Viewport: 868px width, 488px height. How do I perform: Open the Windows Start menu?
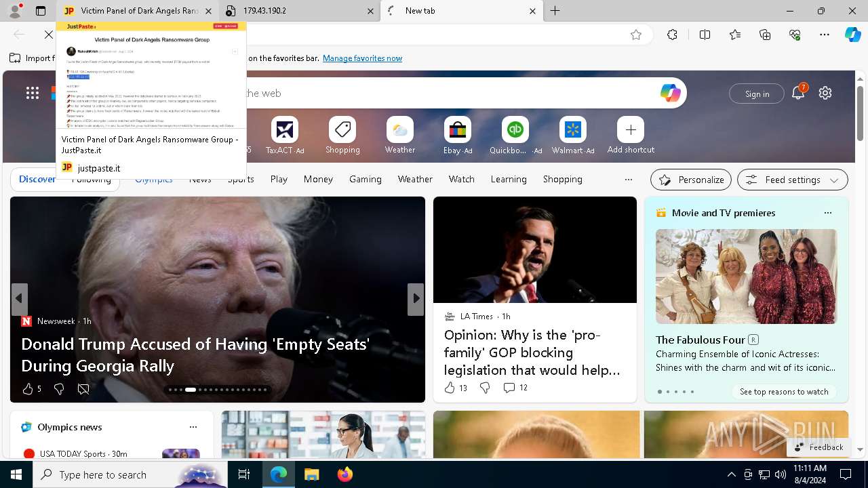pos(16,474)
